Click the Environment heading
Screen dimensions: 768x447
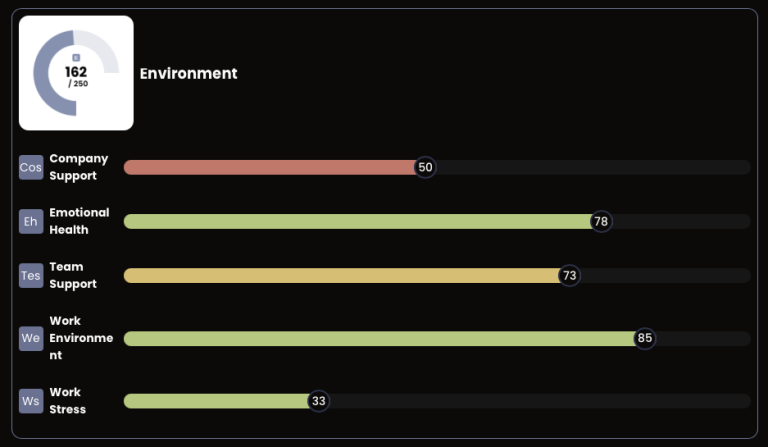[188, 73]
